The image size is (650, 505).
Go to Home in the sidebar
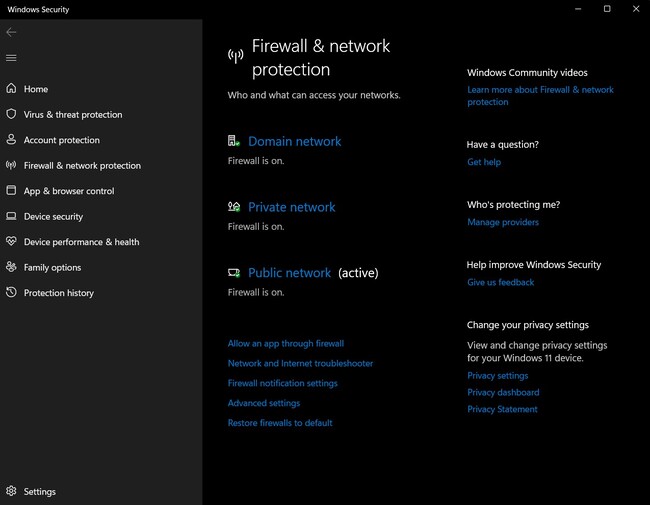point(36,89)
